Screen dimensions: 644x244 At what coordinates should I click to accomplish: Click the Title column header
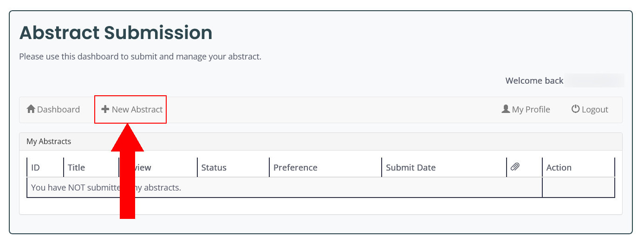(x=76, y=168)
